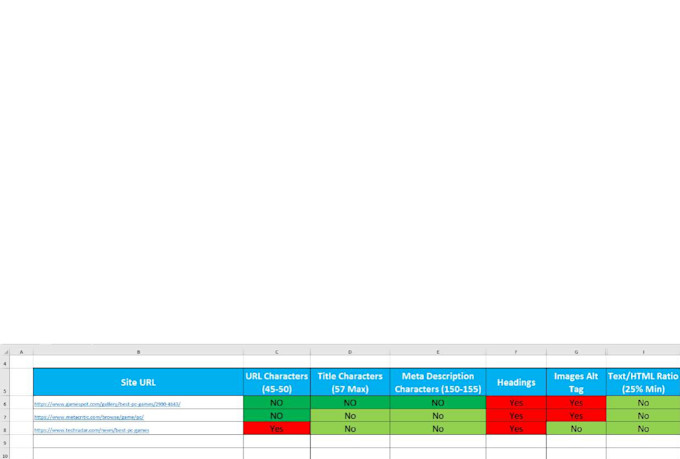Select row 7 header
Image resolution: width=680 pixels, height=459 pixels.
pyautogui.click(x=5, y=416)
